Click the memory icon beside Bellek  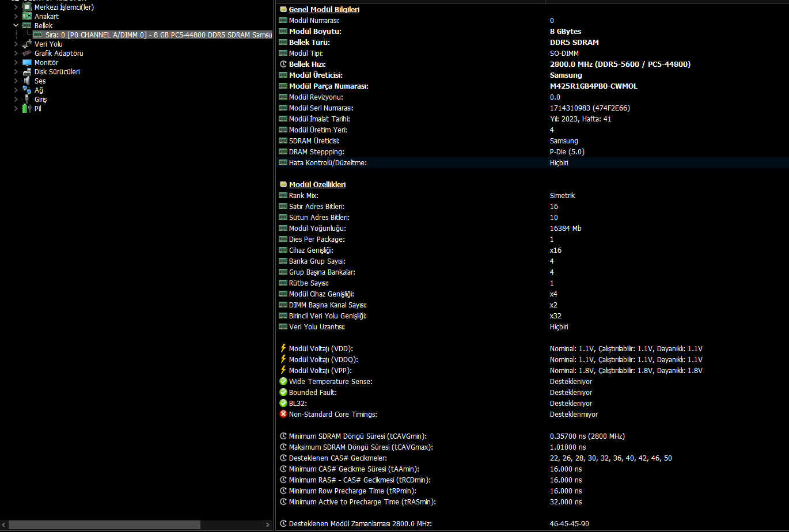pos(26,26)
